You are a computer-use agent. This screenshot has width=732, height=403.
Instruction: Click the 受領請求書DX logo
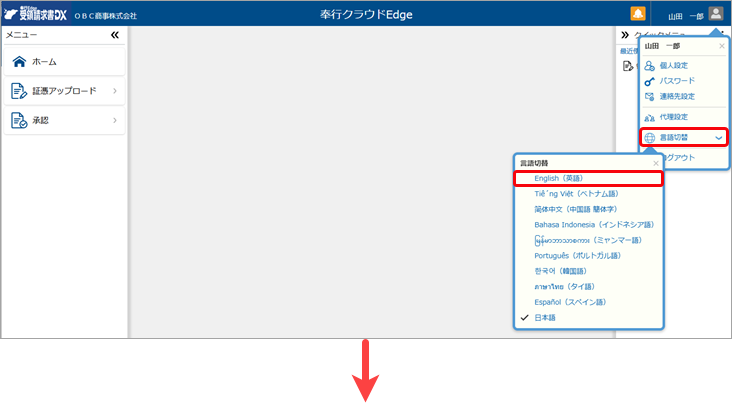[x=35, y=14]
